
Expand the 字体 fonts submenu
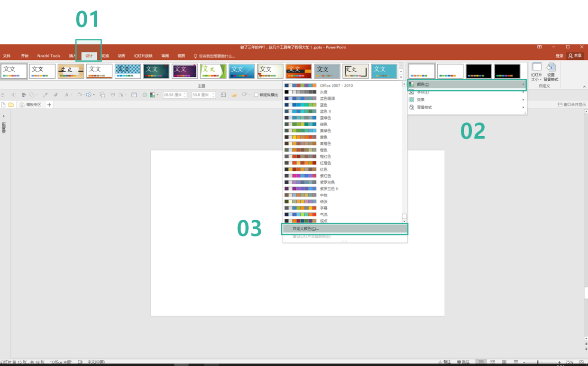467,92
